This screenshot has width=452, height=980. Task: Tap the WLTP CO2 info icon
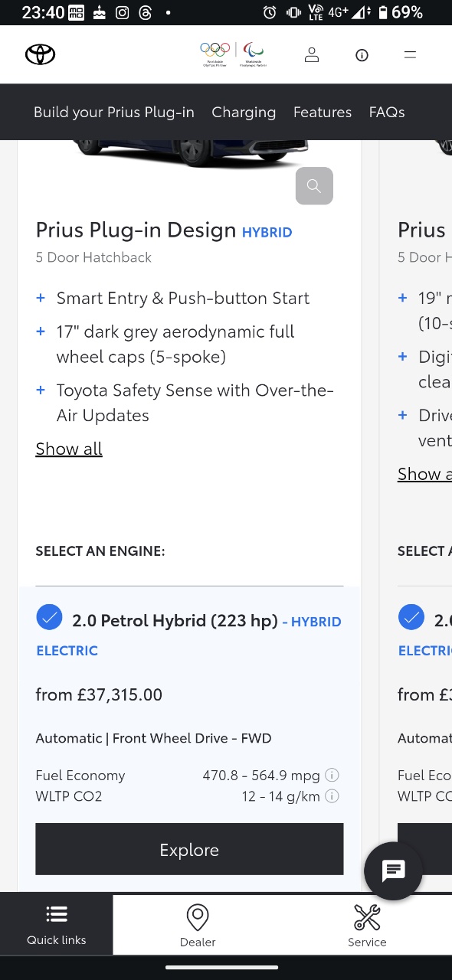pos(332,796)
